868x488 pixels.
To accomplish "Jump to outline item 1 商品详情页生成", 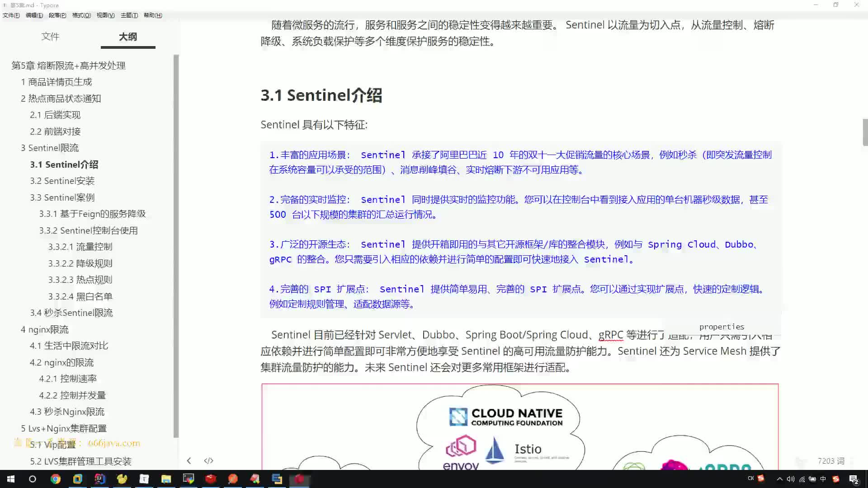I will (x=57, y=82).
